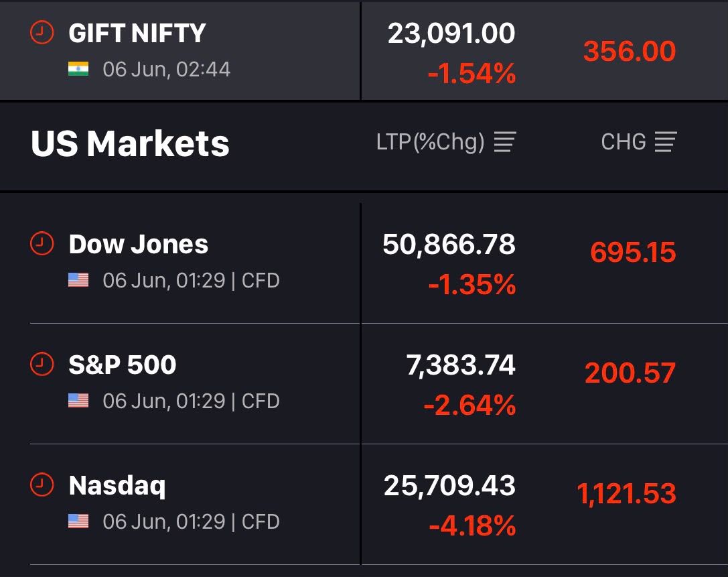Sort by CHG column header
This screenshot has width=728, height=577.
coord(624,141)
